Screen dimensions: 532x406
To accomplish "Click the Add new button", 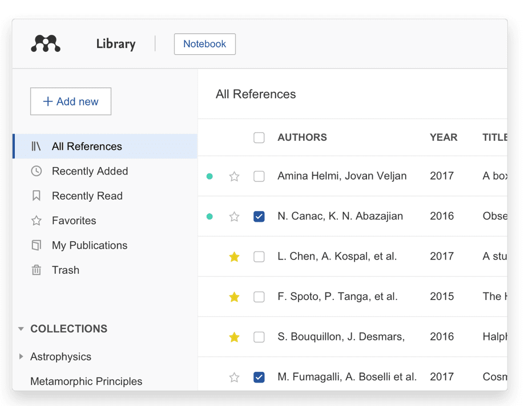I will 71,101.
